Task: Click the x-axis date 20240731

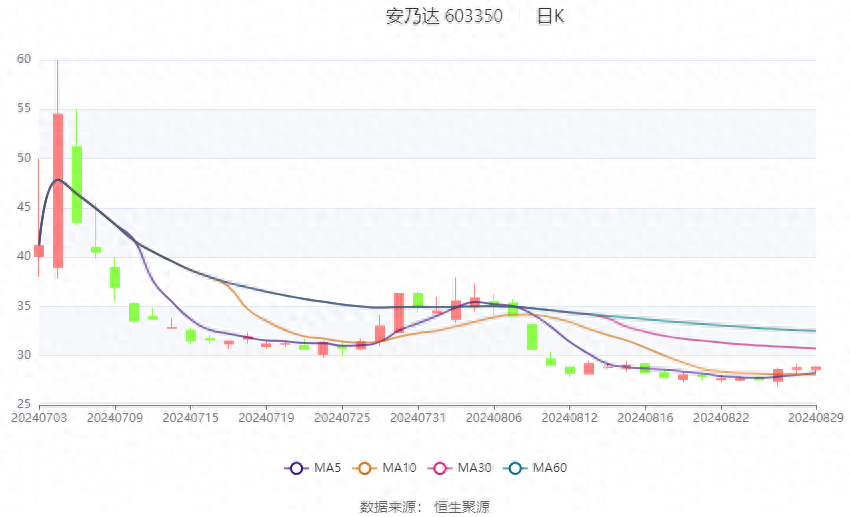Action: point(418,418)
